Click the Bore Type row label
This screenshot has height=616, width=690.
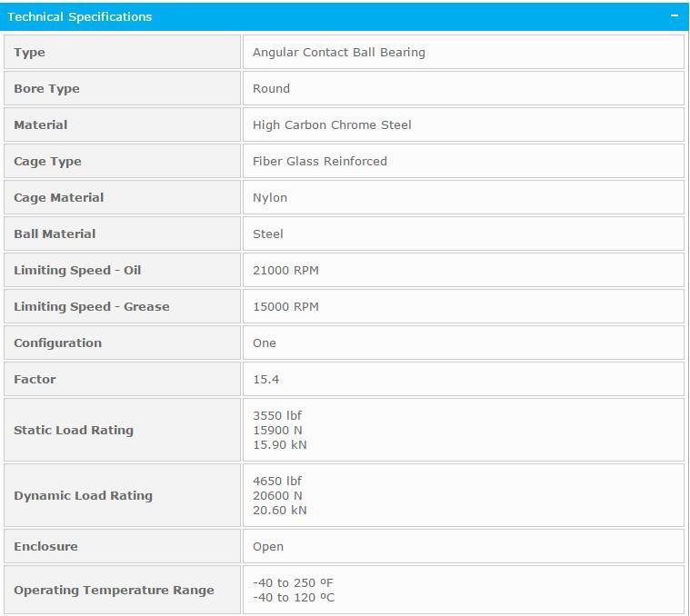[x=46, y=88]
